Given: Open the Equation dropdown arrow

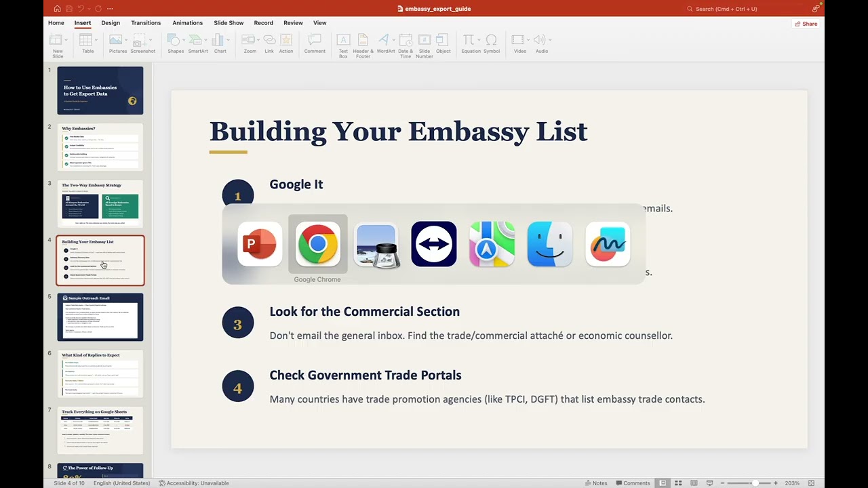Looking at the screenshot, I should (479, 40).
